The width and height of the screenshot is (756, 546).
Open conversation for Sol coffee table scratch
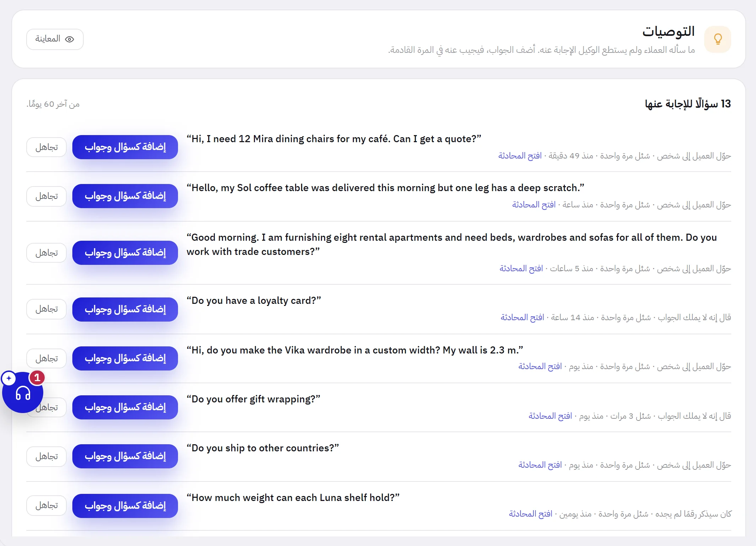tap(534, 205)
